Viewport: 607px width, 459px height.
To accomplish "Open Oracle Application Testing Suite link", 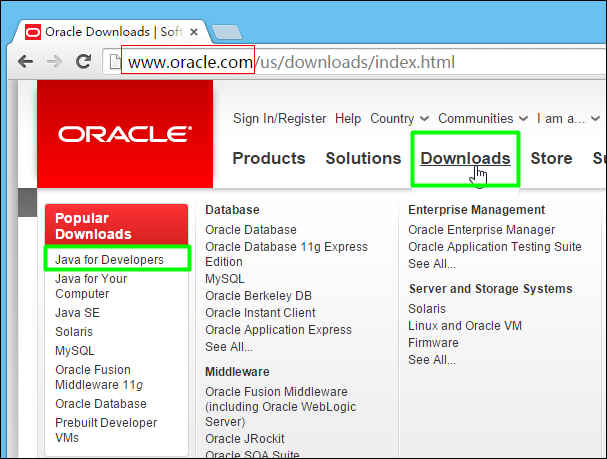I will click(x=495, y=247).
